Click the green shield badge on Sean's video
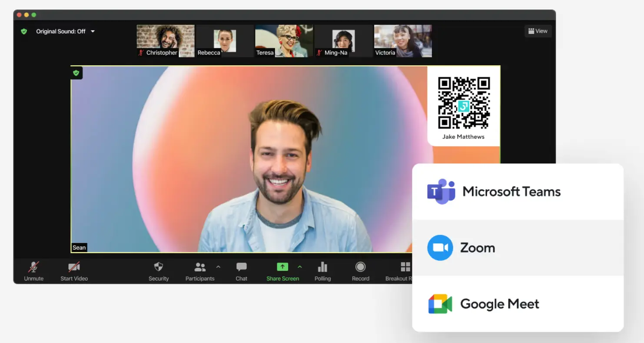Image resolution: width=644 pixels, height=343 pixels. [76, 73]
